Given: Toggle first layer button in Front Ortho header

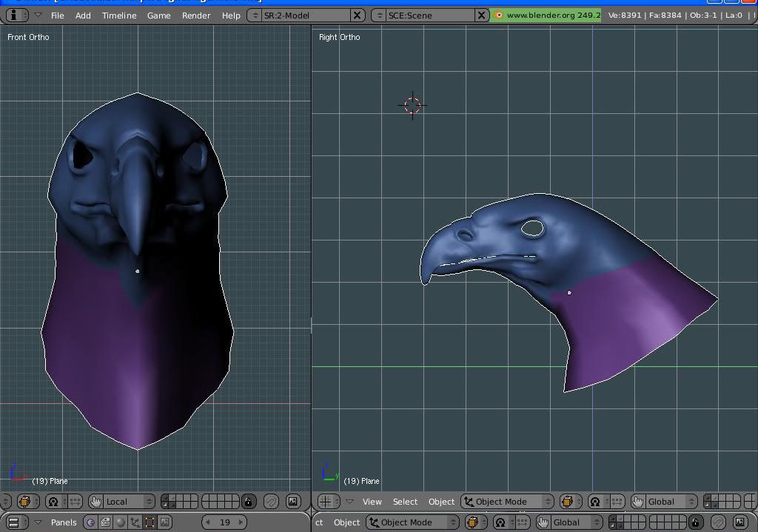Looking at the screenshot, I should pyautogui.click(x=164, y=499).
